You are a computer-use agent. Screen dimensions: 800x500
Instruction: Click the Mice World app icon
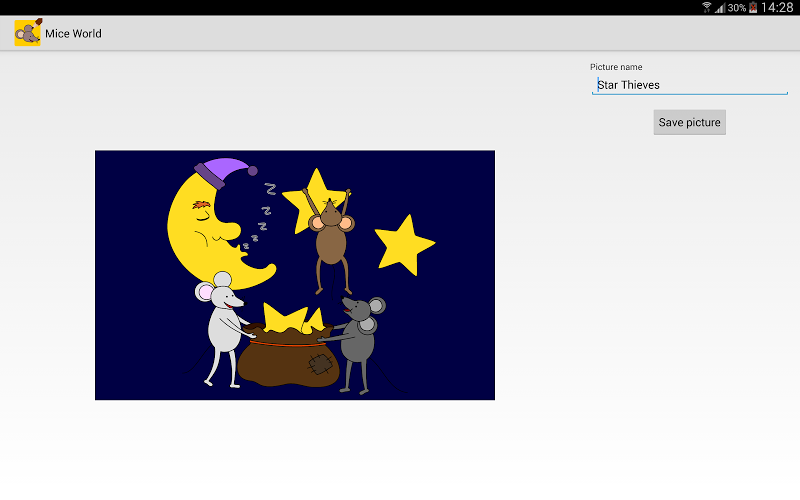(x=28, y=33)
